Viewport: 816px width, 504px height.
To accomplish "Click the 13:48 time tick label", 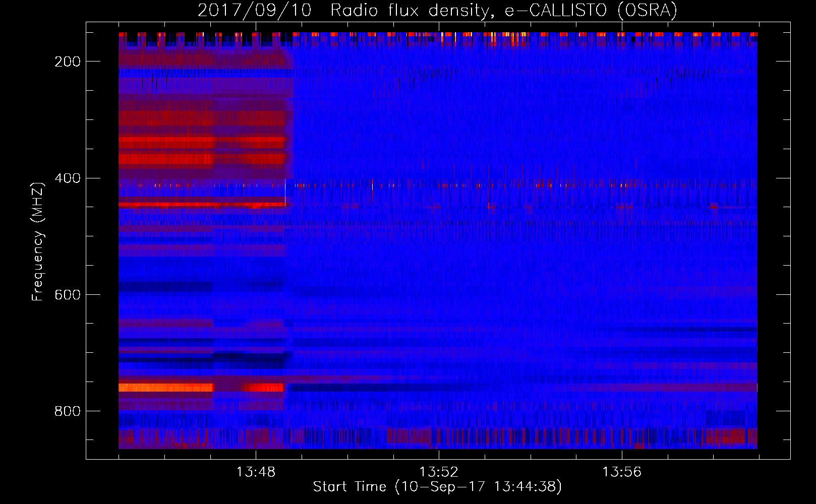I will pos(256,472).
